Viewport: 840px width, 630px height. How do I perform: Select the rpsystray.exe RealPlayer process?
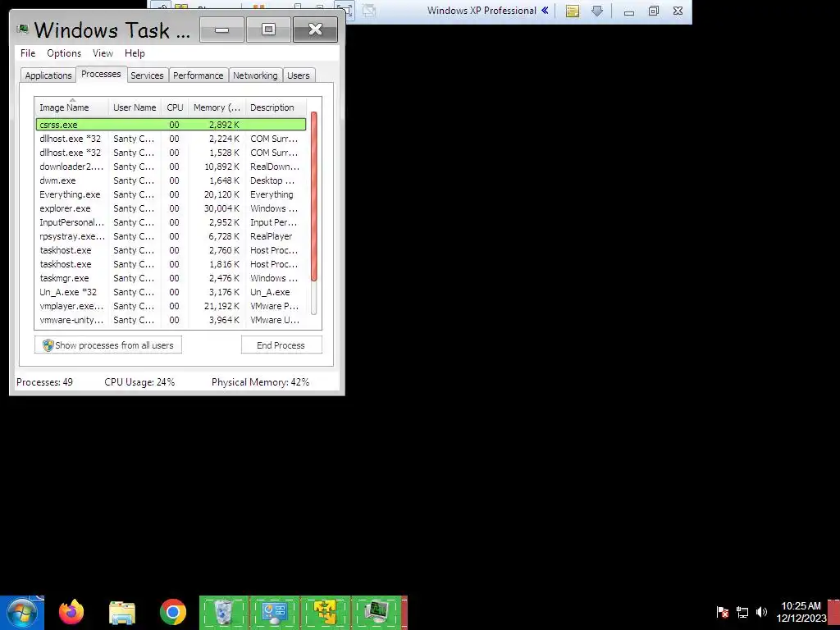[x=171, y=235]
